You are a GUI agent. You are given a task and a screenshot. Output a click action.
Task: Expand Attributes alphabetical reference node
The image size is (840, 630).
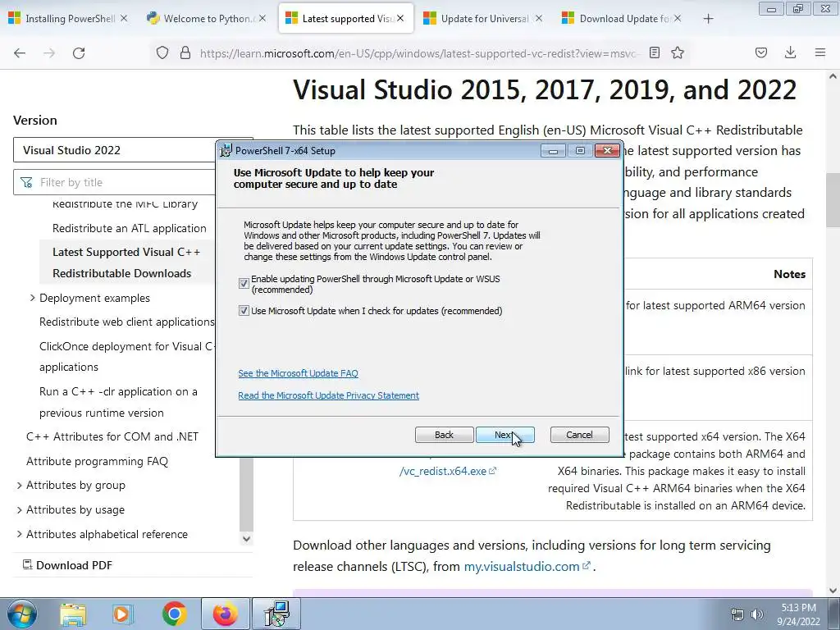coord(20,534)
